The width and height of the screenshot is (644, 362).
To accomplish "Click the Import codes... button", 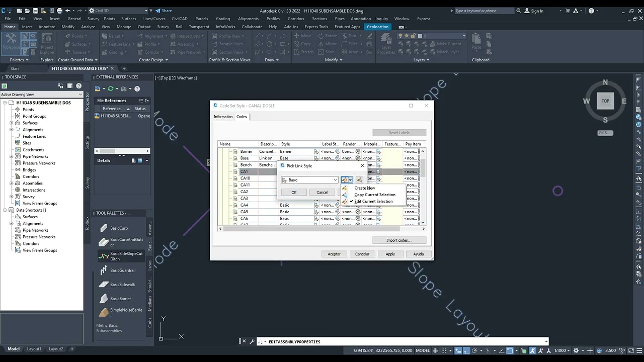I will (x=399, y=240).
